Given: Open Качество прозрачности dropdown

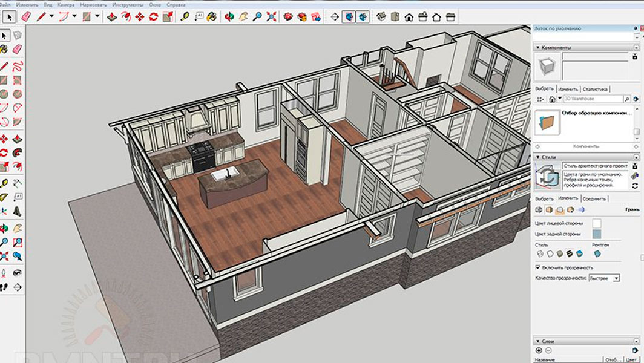Looking at the screenshot, I should pyautogui.click(x=616, y=278).
